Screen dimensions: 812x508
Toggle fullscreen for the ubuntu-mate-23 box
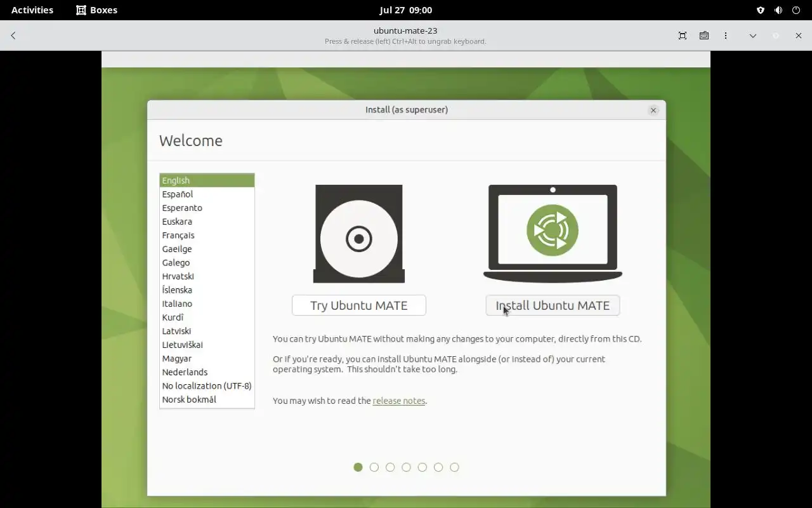[683, 36]
